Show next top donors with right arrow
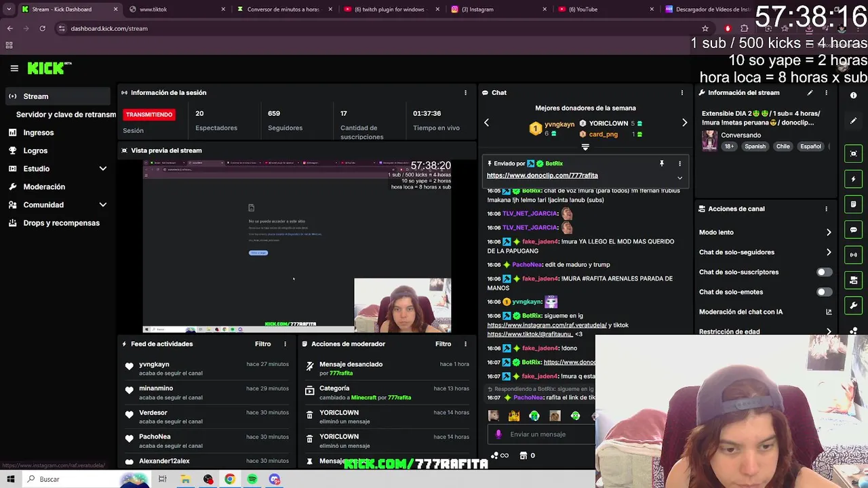 coord(684,123)
